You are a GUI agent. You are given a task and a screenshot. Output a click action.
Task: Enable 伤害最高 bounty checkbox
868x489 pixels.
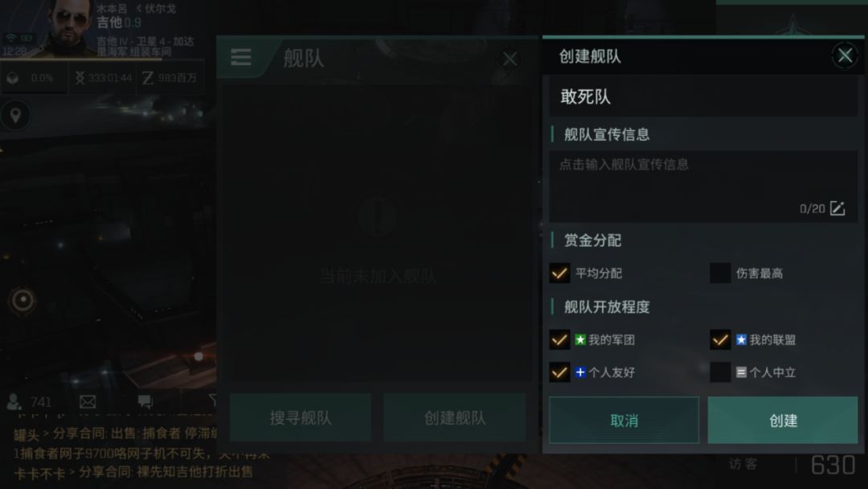click(720, 273)
